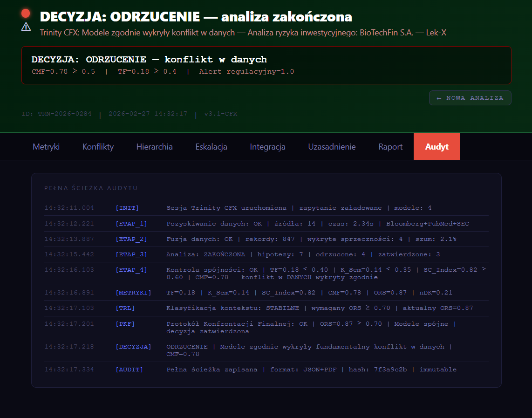The image size is (532, 418).
Task: Select the [METRYKI] audit log tag
Action: tap(133, 293)
